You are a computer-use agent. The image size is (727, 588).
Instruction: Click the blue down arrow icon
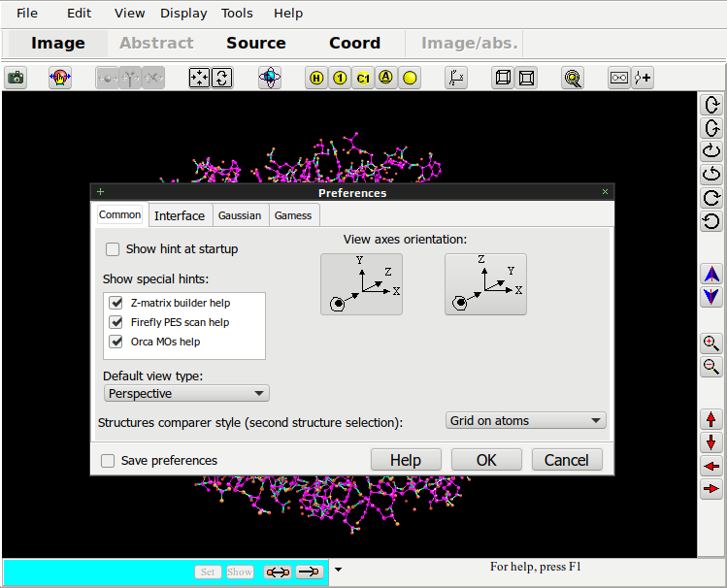pos(711,297)
